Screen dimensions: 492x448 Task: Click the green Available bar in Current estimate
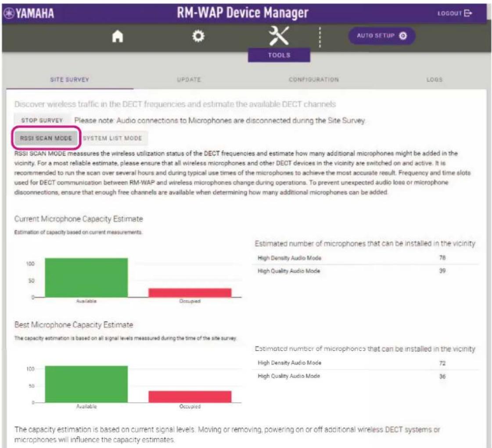86,278
